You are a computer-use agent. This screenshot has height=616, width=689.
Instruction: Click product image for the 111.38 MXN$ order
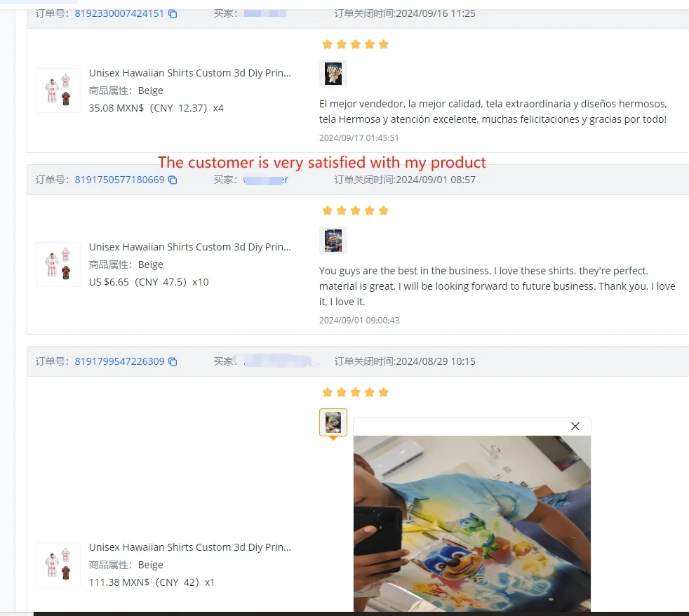pos(58,565)
